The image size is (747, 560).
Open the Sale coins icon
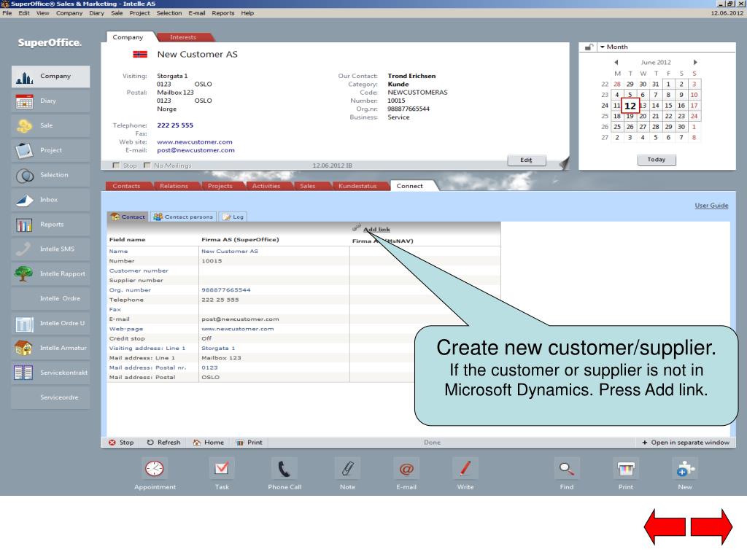(x=24, y=125)
